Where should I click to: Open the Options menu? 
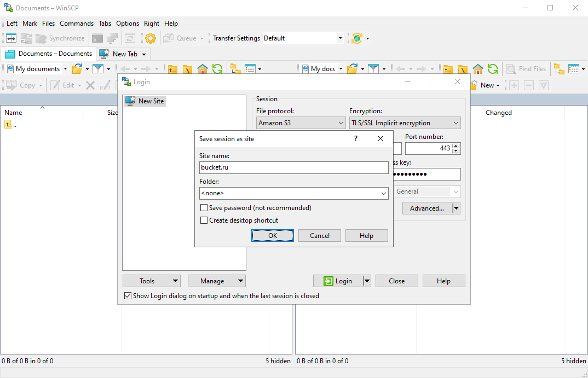click(128, 23)
